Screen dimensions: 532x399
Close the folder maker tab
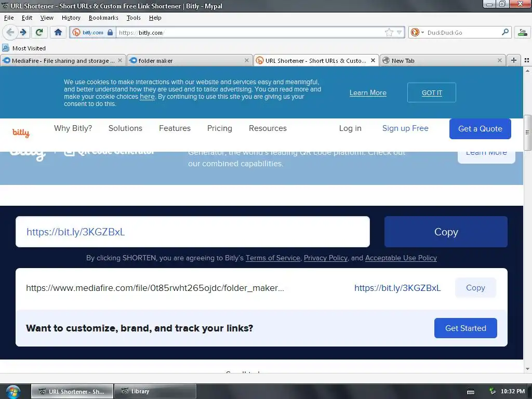(247, 60)
